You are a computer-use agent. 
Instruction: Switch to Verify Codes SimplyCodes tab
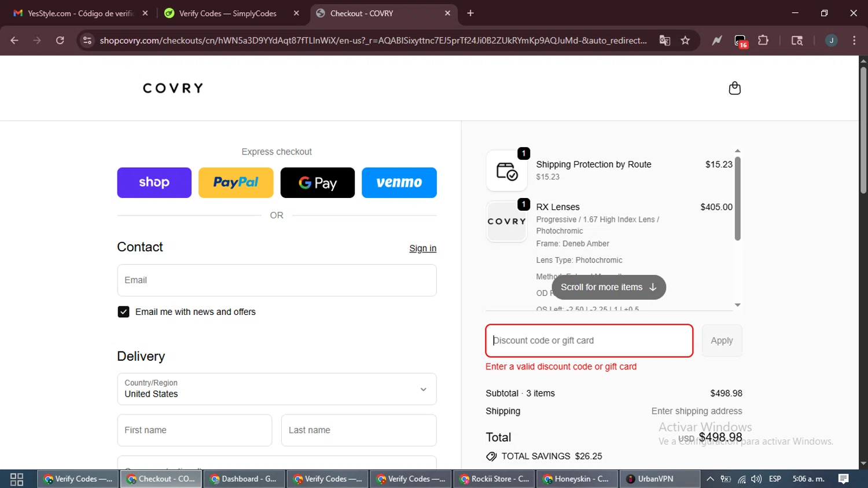[x=231, y=13]
